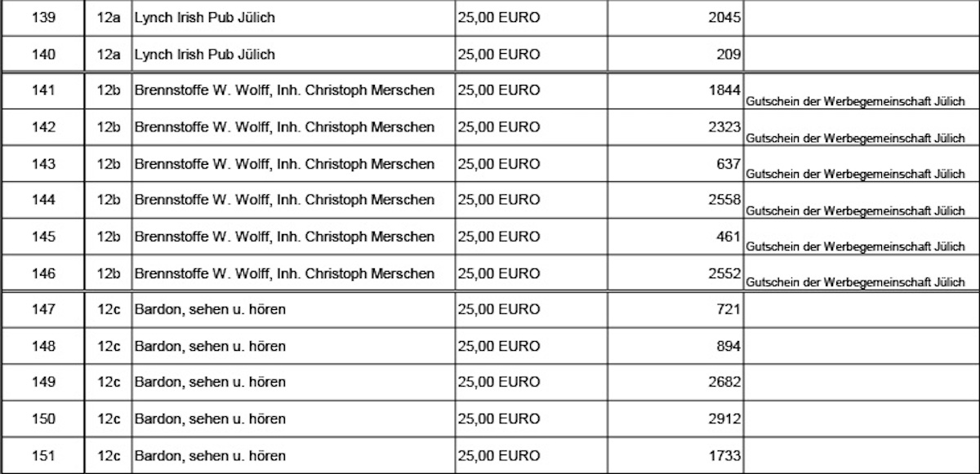Select Gutschein note beside number 2552
Viewport: 980px width, 474px height.
[855, 283]
